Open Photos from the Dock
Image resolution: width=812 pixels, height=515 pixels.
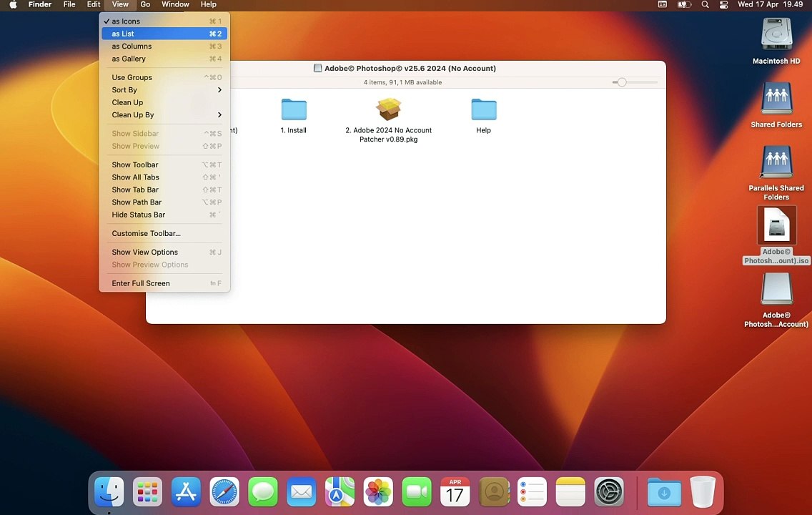click(378, 491)
